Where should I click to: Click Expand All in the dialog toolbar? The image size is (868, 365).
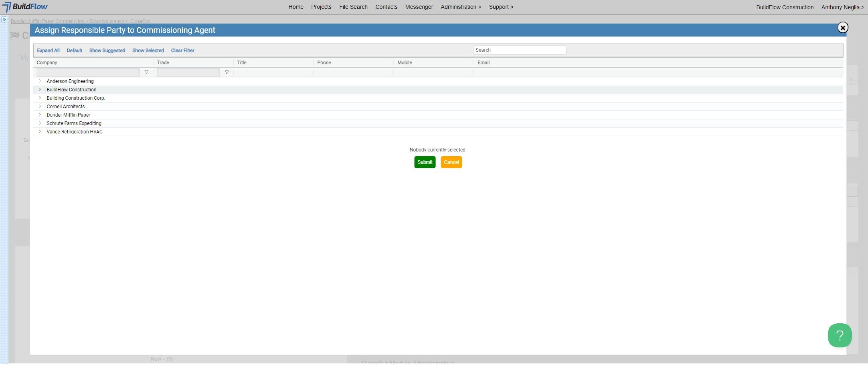(x=48, y=50)
